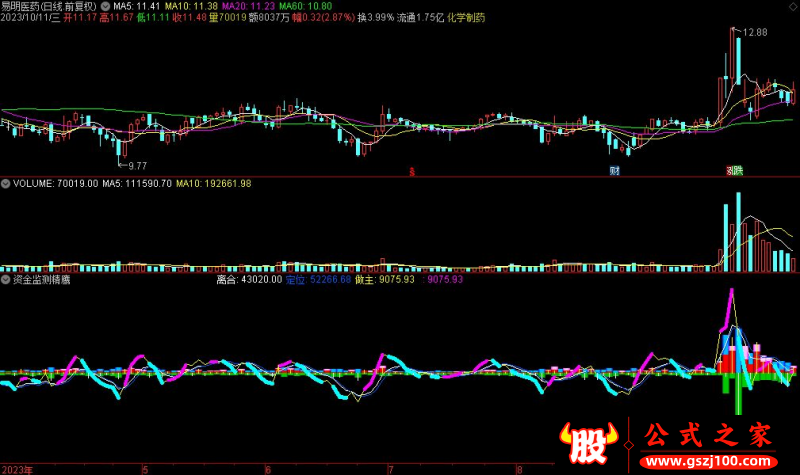Click the 离合: 43020.00 value
Screen dimensions: 800x475
(249, 280)
